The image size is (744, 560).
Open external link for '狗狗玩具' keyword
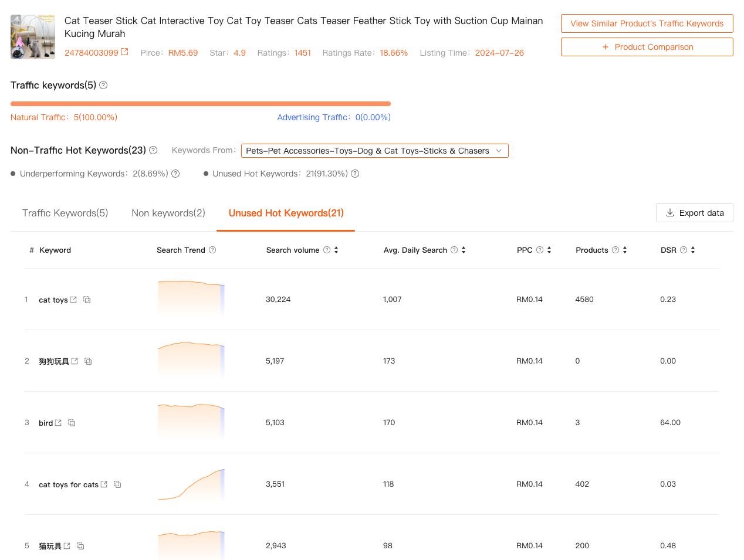75,361
